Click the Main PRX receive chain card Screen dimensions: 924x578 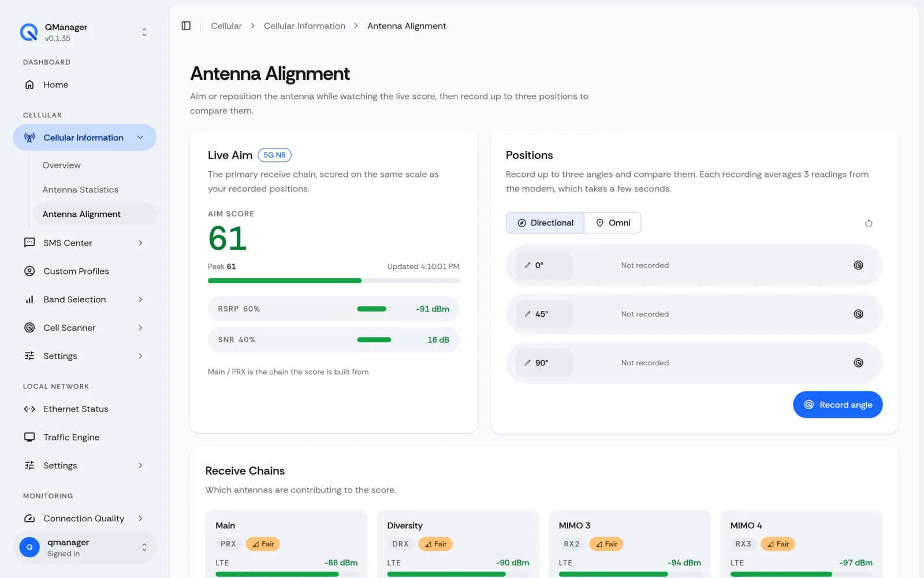coord(286,544)
